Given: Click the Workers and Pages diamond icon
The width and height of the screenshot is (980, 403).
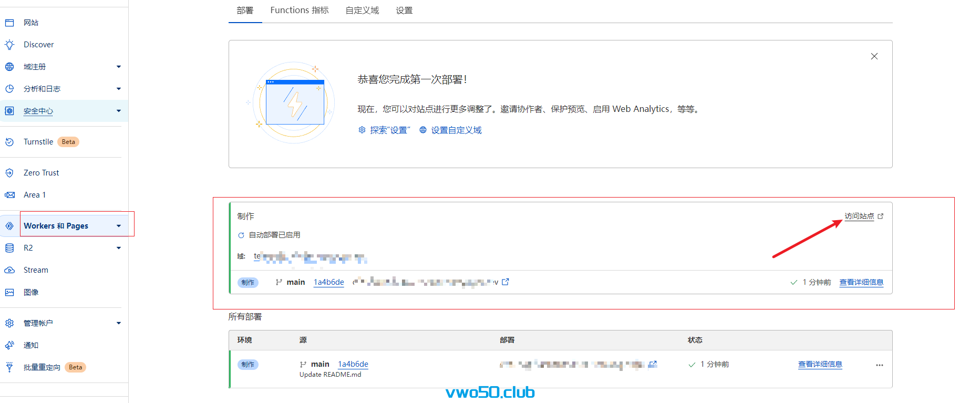Looking at the screenshot, I should coord(9,226).
